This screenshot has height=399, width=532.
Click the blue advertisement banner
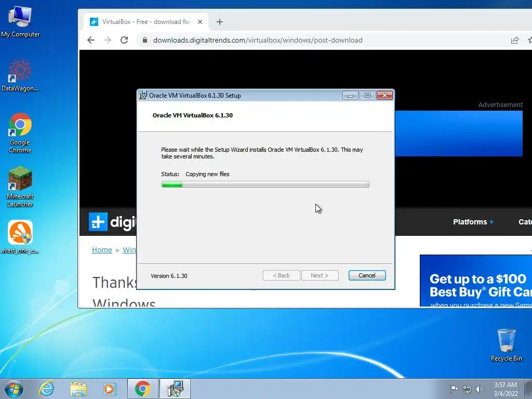[x=459, y=134]
